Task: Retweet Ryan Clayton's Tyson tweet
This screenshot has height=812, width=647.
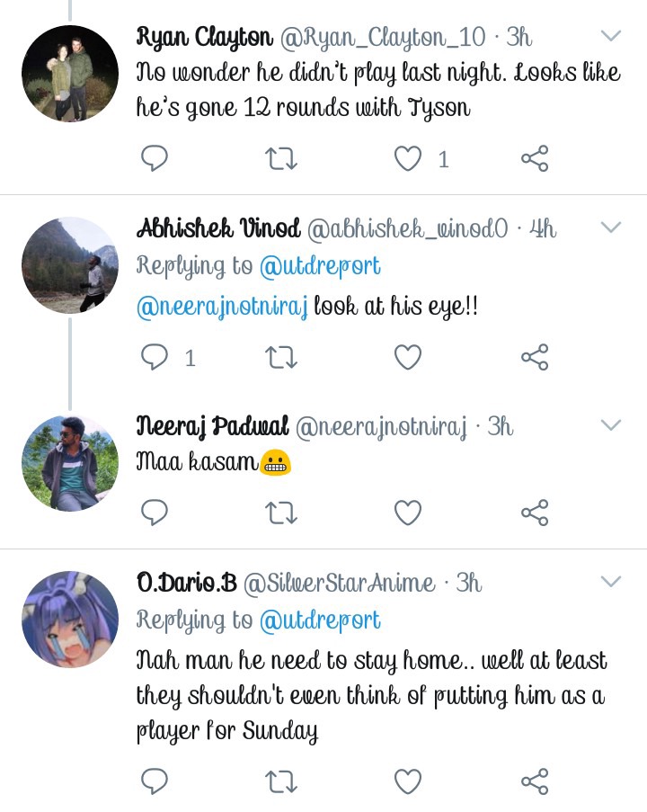Action: (x=281, y=159)
